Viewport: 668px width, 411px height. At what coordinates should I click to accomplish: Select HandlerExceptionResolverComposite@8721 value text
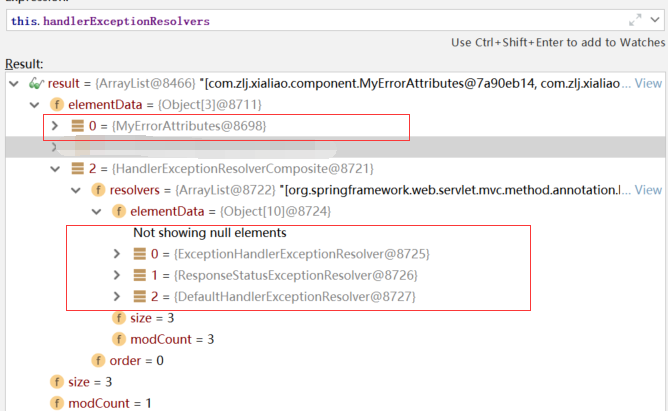pos(243,169)
